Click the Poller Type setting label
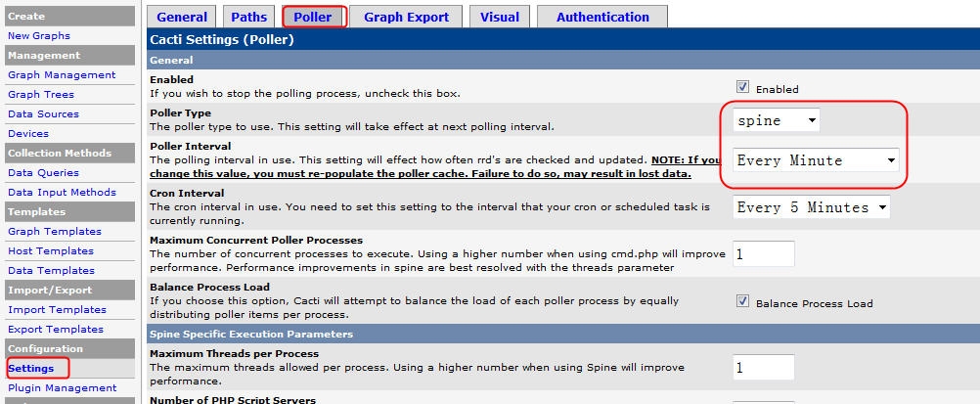 [x=181, y=113]
